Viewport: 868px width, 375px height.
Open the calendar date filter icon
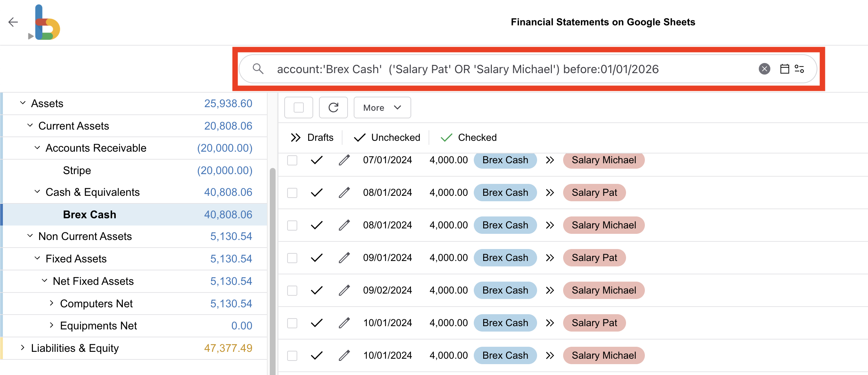(784, 68)
